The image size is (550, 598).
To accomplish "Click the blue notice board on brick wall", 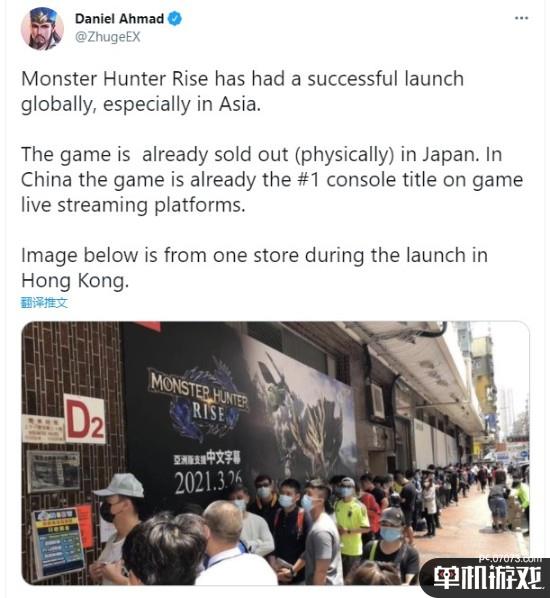I will click(58, 542).
